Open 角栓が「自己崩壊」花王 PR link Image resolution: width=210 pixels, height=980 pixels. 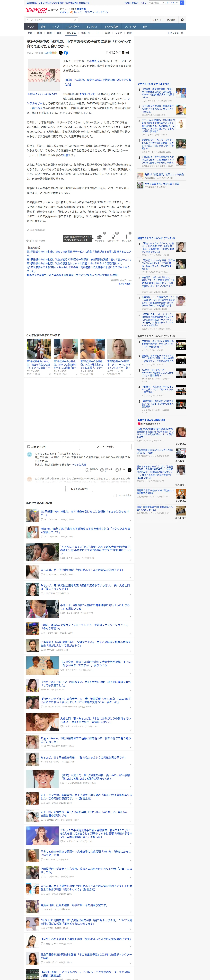click(164, 175)
